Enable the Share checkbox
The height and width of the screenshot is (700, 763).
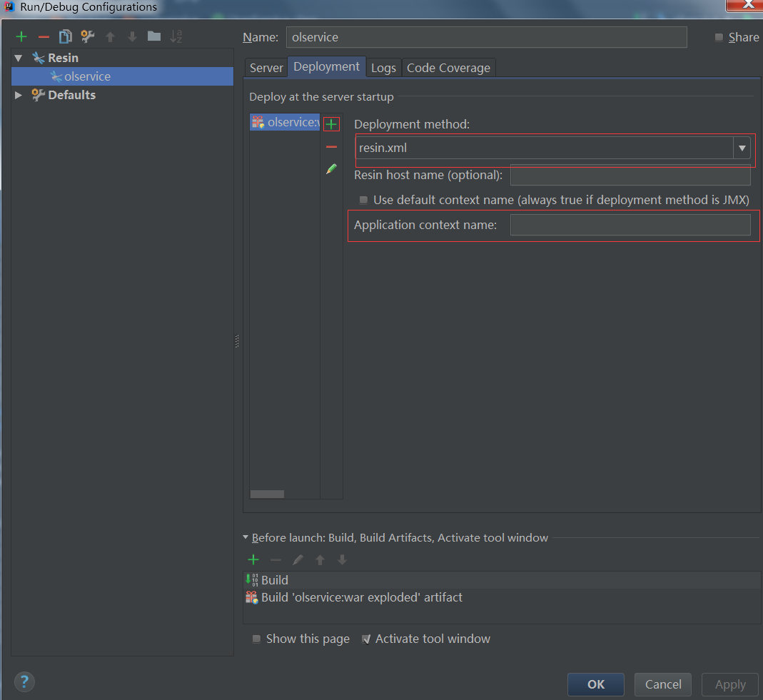point(719,37)
